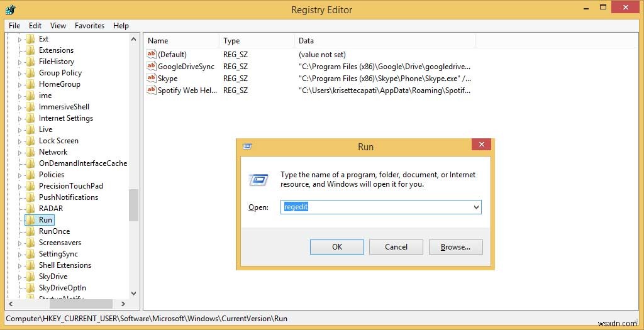Click the tree horizontal scrollbar thumb
This screenshot has height=330, width=644.
coord(81,304)
